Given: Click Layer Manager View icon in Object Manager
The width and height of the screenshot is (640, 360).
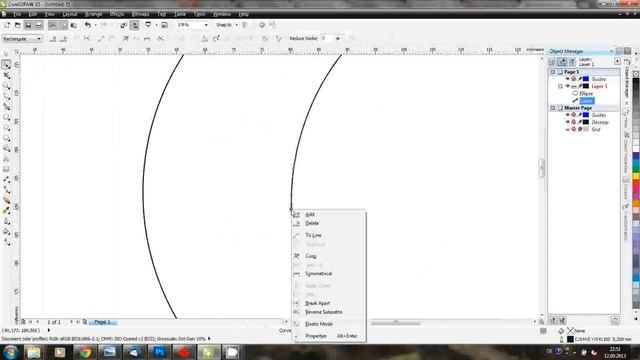Looking at the screenshot, I should 572,62.
